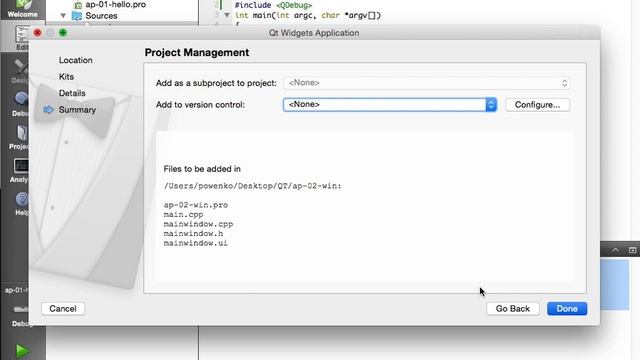The image size is (640, 360).
Task: Click the int main code line
Action: tap(308, 16)
